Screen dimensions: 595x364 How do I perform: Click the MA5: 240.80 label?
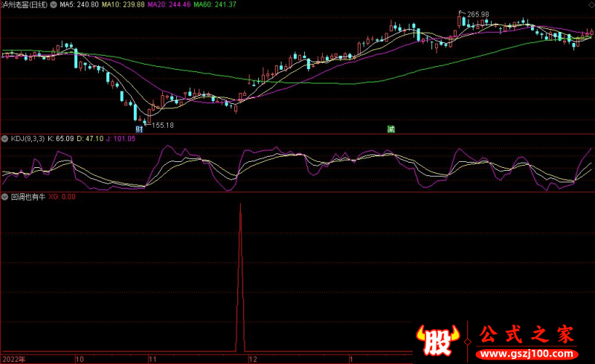pyautogui.click(x=78, y=4)
